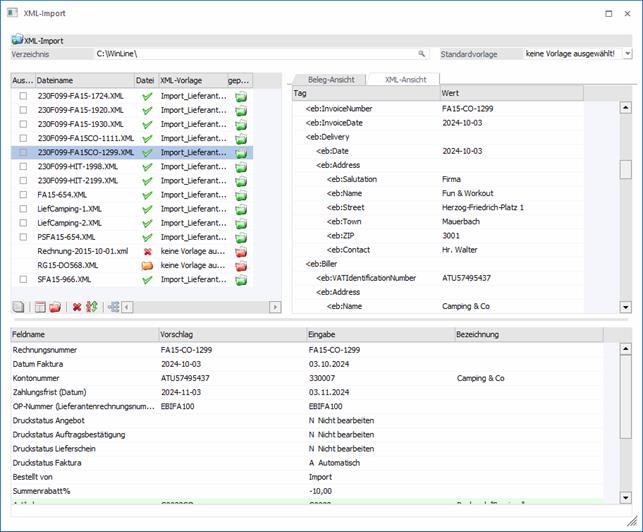This screenshot has width=643, height=532.
Task: Click the red folder icon in file toolbar
Action: pyautogui.click(x=55, y=306)
